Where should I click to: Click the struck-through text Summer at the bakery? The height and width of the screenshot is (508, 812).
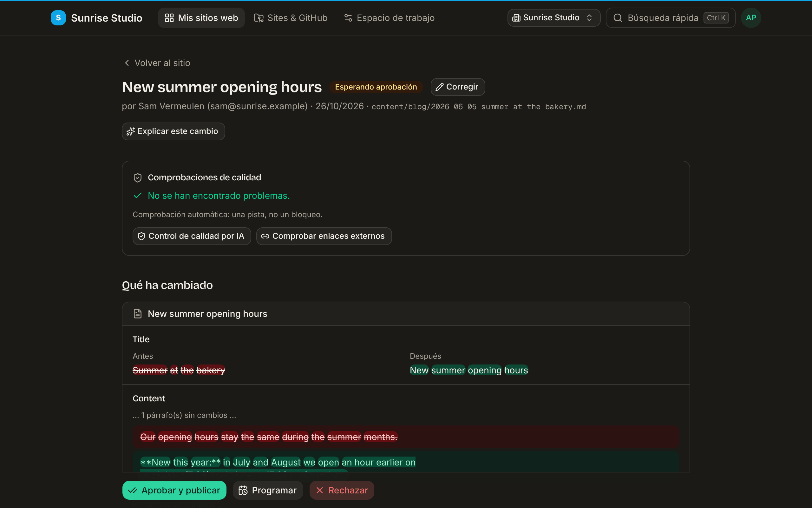coord(179,370)
